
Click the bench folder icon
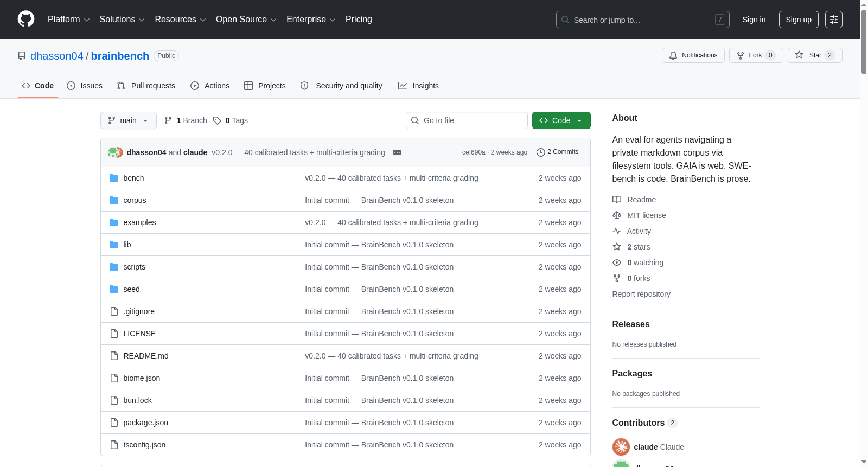[114, 178]
